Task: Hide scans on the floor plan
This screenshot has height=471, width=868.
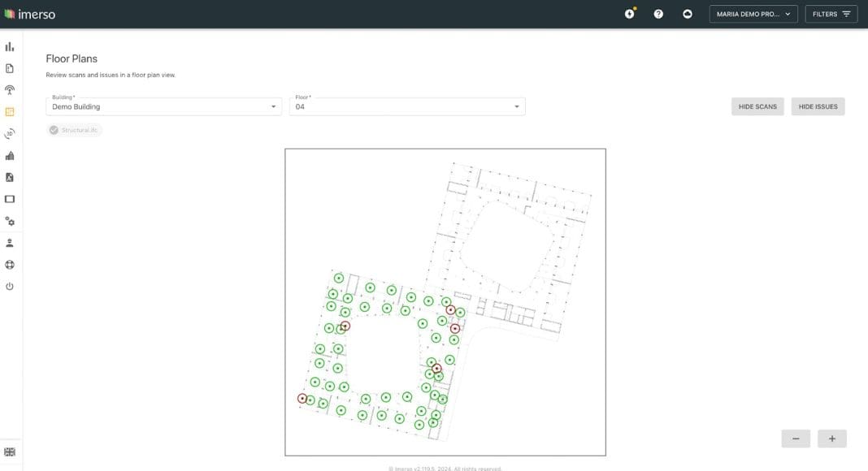Action: [x=757, y=106]
